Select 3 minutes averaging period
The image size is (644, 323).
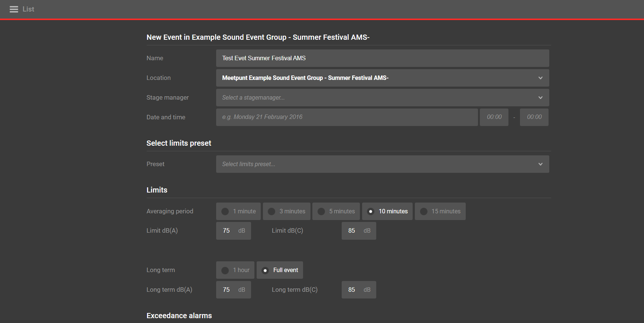(286, 211)
